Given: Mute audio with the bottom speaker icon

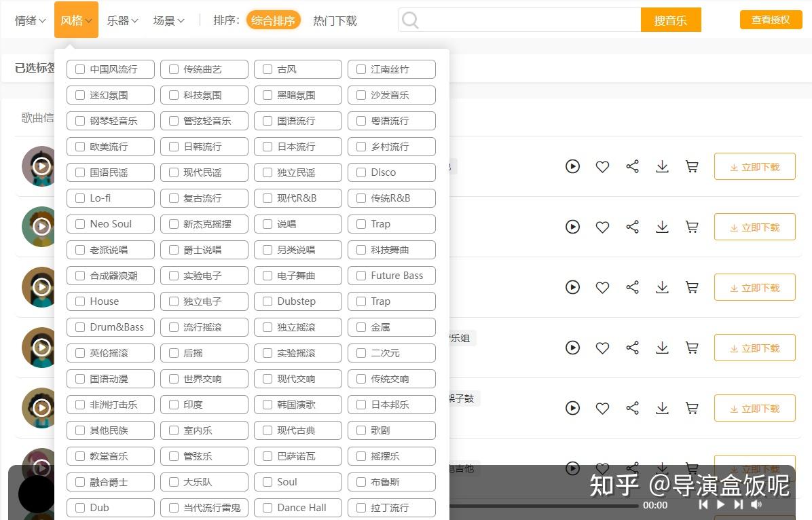Looking at the screenshot, I should click(x=756, y=505).
